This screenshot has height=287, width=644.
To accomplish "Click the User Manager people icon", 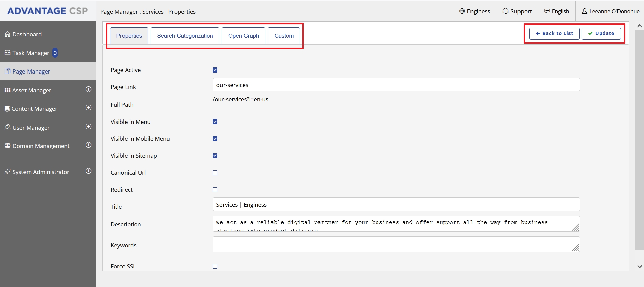I will 7,127.
